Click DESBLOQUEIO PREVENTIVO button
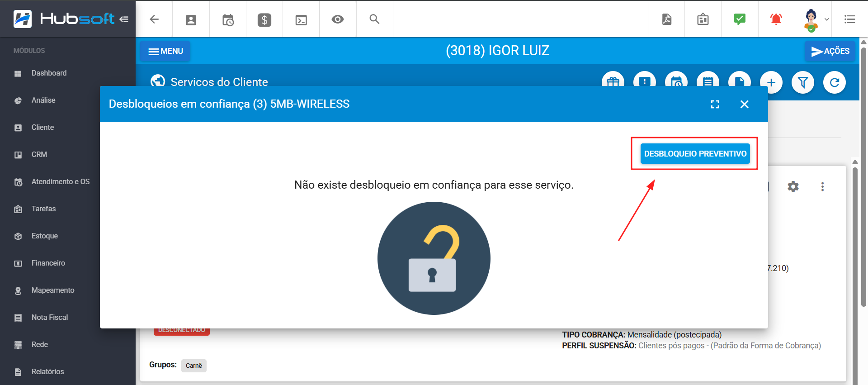Image resolution: width=868 pixels, height=385 pixels. click(x=695, y=154)
